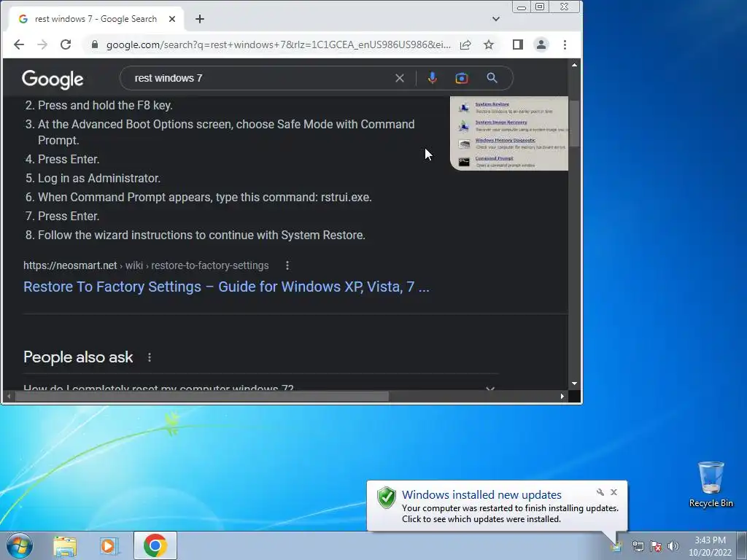Open Chrome's three-dot menu

coord(565,44)
